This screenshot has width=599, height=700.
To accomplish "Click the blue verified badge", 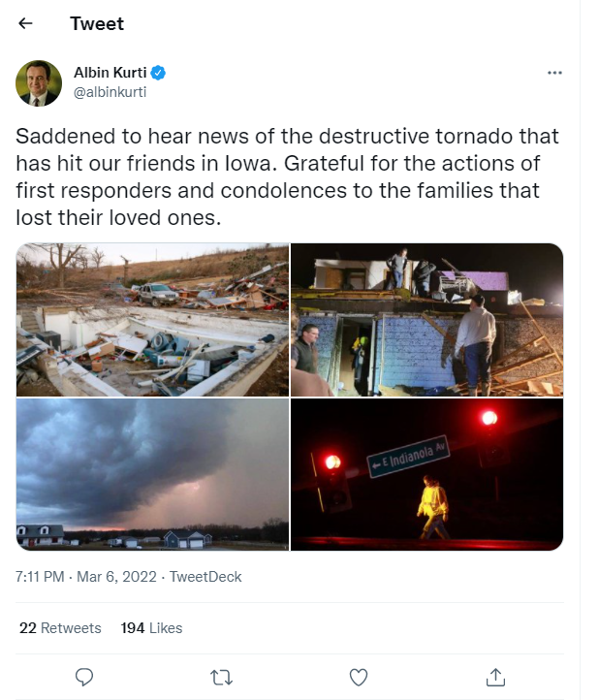I will (x=158, y=72).
